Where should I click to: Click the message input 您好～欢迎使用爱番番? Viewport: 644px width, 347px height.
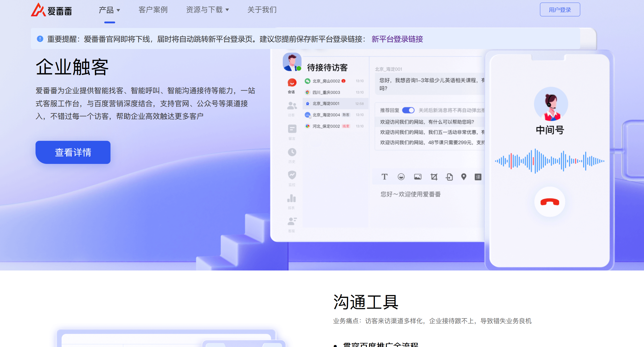[x=410, y=194]
